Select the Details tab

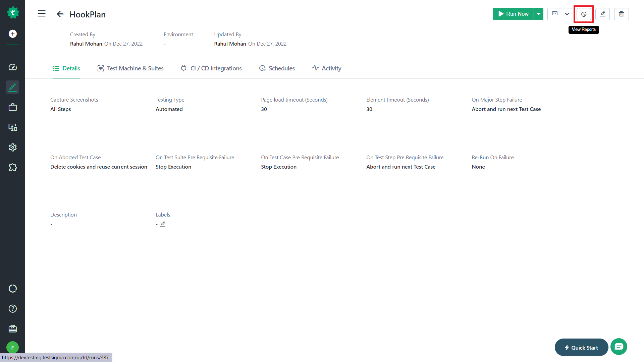pos(66,68)
